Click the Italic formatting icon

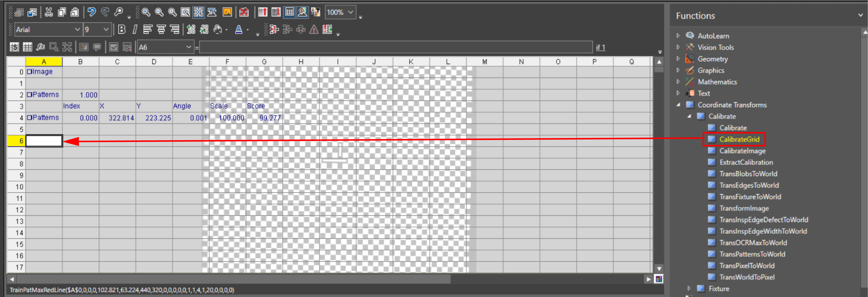(x=135, y=30)
